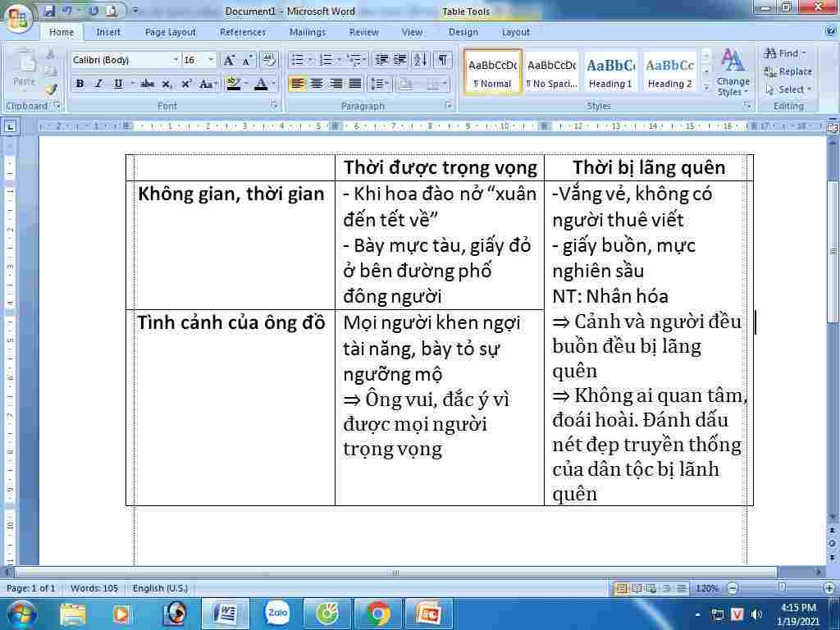Click the Replace button

(x=787, y=71)
